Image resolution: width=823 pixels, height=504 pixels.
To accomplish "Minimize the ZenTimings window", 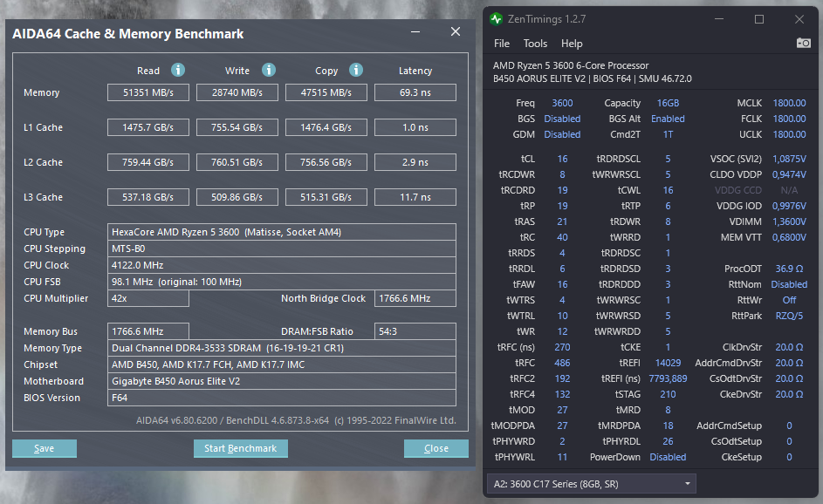I will 719,19.
